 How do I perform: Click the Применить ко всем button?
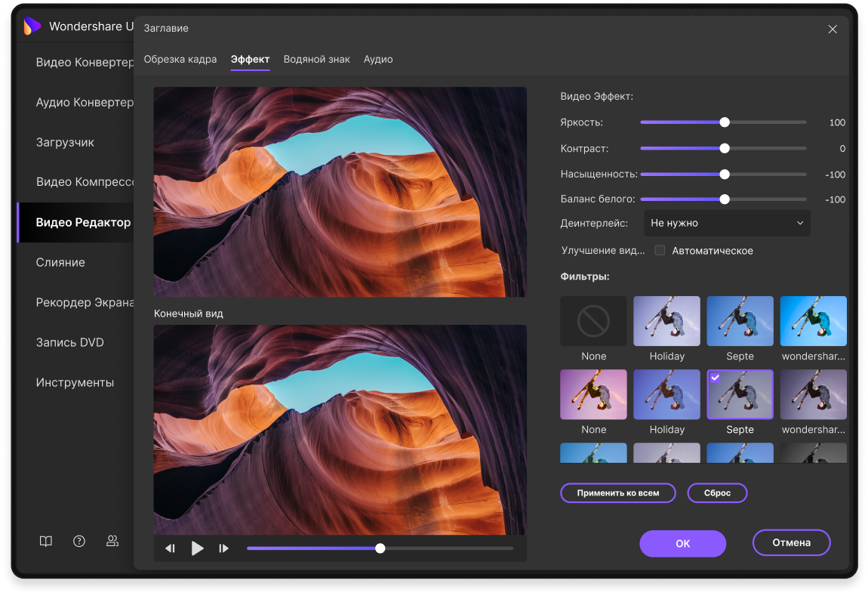coord(617,493)
